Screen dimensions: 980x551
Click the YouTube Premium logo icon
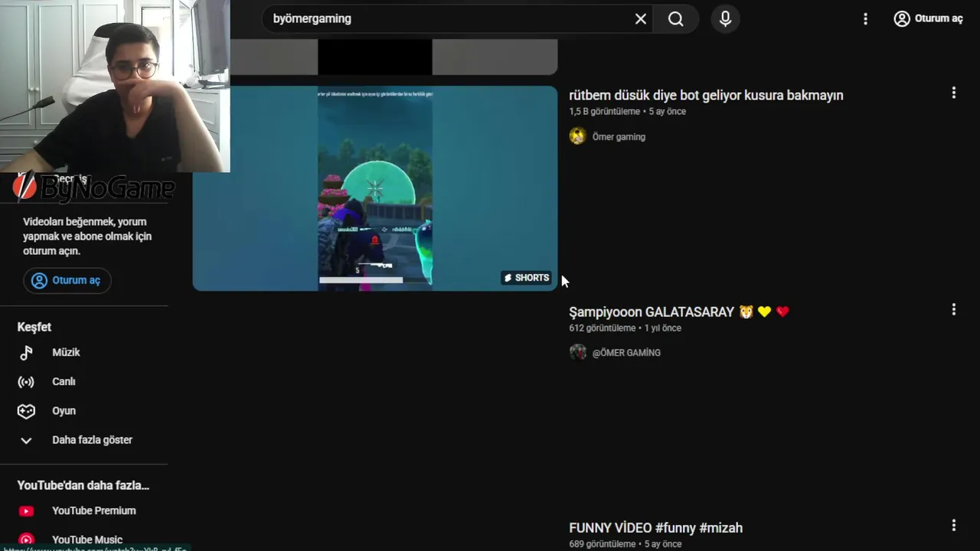pos(26,511)
